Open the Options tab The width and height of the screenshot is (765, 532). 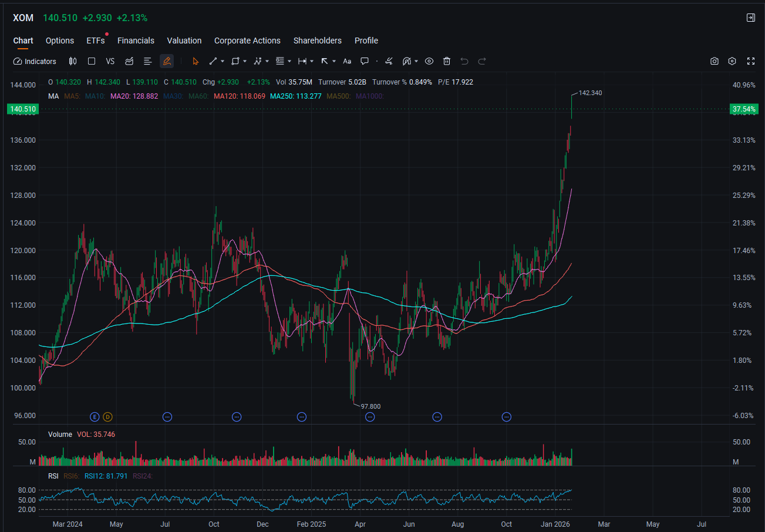pyautogui.click(x=60, y=41)
